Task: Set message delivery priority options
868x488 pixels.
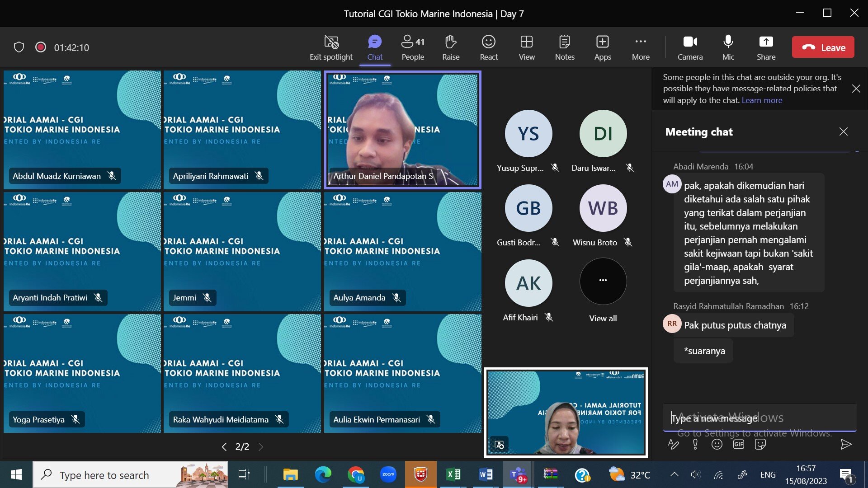Action: [x=695, y=445]
